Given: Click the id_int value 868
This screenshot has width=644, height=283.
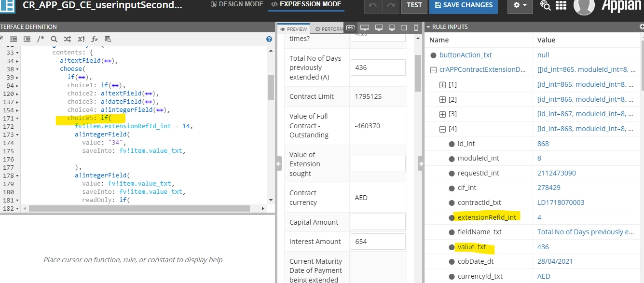Looking at the screenshot, I should 543,144.
